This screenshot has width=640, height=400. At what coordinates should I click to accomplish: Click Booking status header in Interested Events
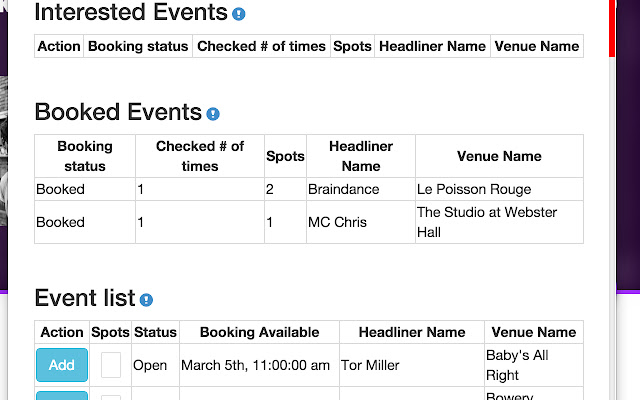click(138, 46)
